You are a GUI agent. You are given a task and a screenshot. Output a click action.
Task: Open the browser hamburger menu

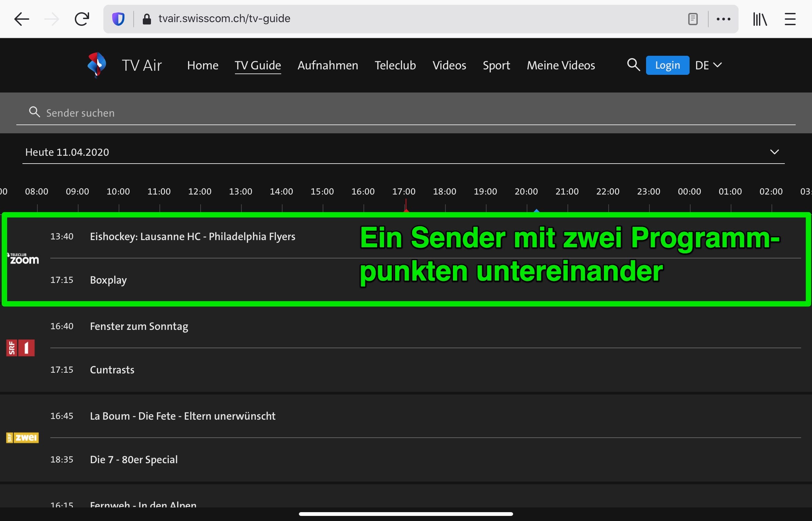click(790, 19)
